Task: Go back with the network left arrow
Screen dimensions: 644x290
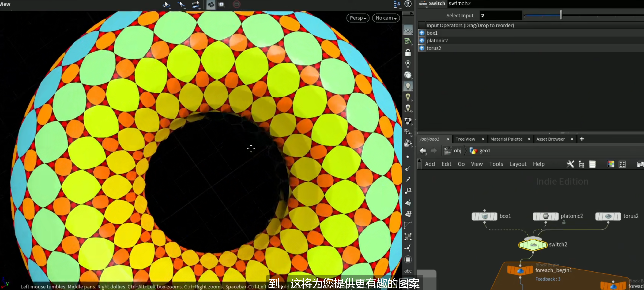Action: [423, 150]
